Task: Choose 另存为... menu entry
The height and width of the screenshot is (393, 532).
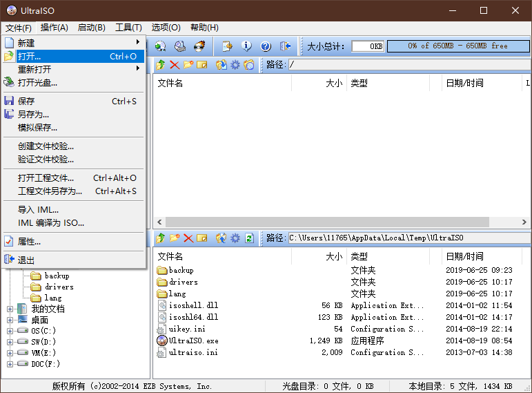Action: pos(74,115)
